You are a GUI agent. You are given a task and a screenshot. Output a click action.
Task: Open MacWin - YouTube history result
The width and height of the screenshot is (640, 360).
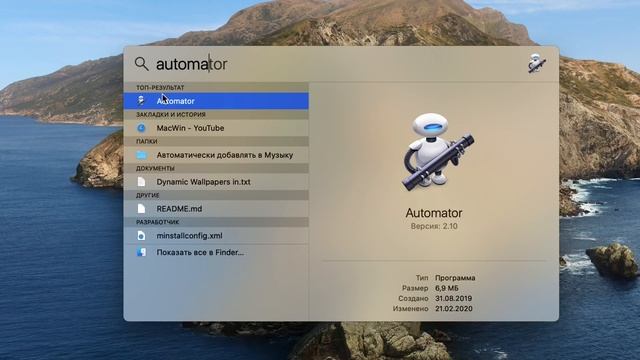tap(216, 128)
